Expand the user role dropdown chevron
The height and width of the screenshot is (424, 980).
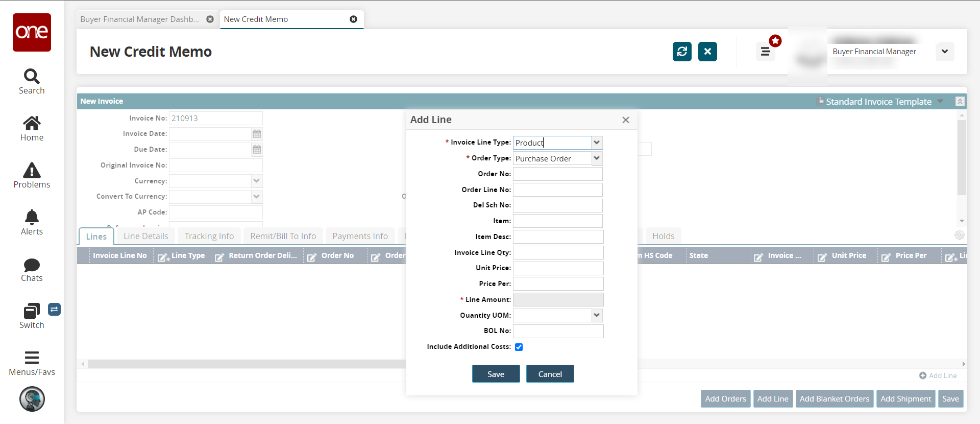point(944,52)
